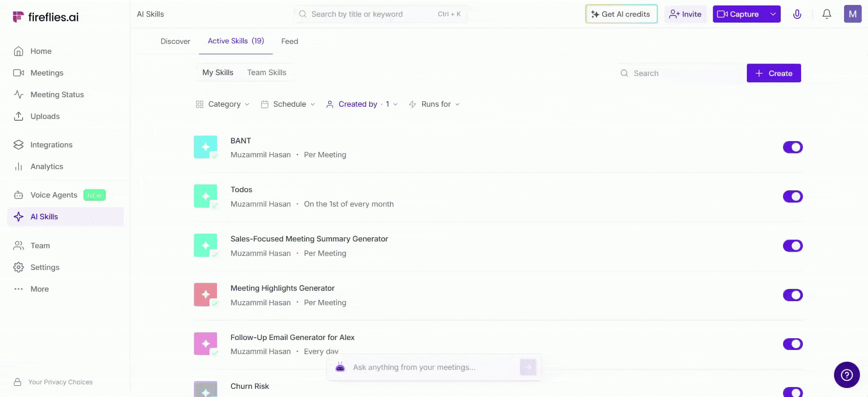Switch to Team Skills tab
The width and height of the screenshot is (868, 397).
(267, 72)
